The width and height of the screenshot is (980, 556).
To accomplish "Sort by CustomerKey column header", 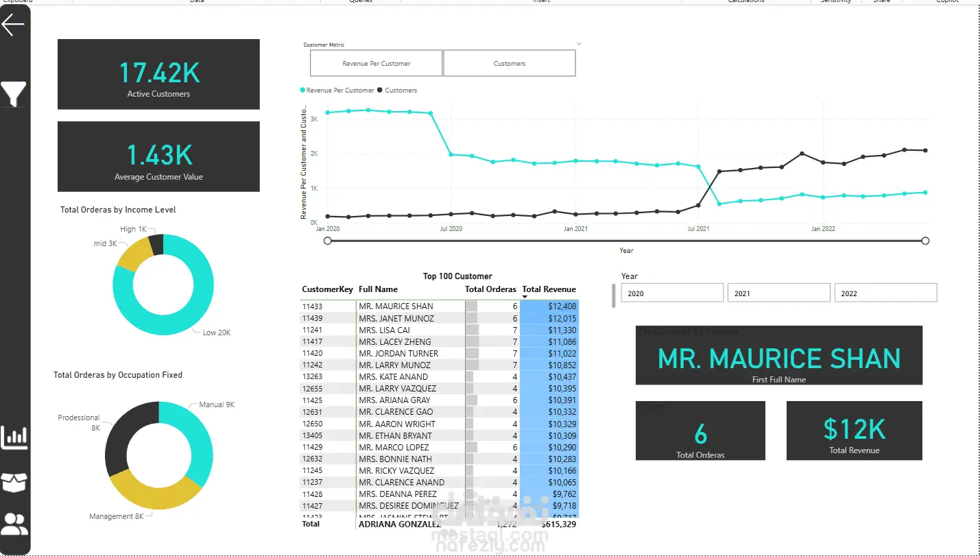I will click(327, 289).
